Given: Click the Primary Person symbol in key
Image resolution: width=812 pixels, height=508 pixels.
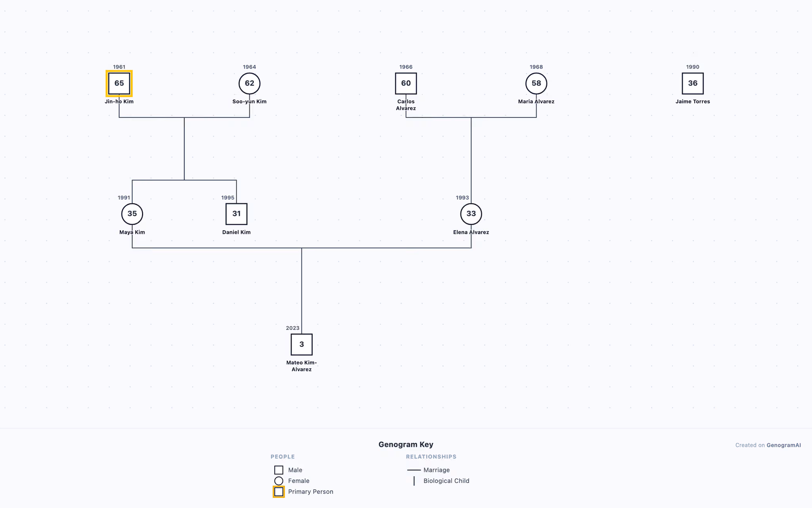Looking at the screenshot, I should (279, 492).
